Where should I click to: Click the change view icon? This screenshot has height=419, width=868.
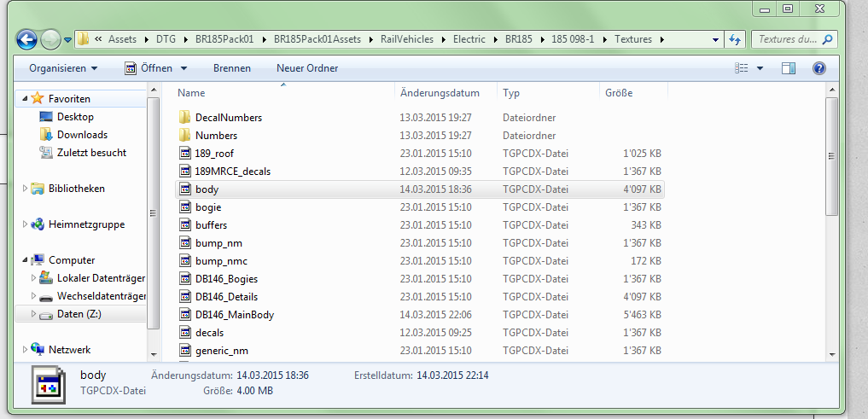click(741, 68)
